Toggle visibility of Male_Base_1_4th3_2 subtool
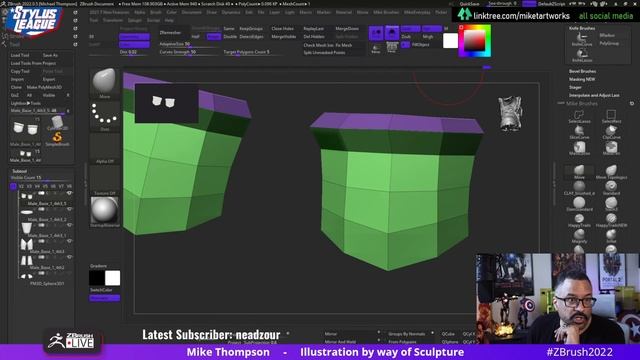Image resolution: width=640 pixels, height=360 pixels. 69,209
